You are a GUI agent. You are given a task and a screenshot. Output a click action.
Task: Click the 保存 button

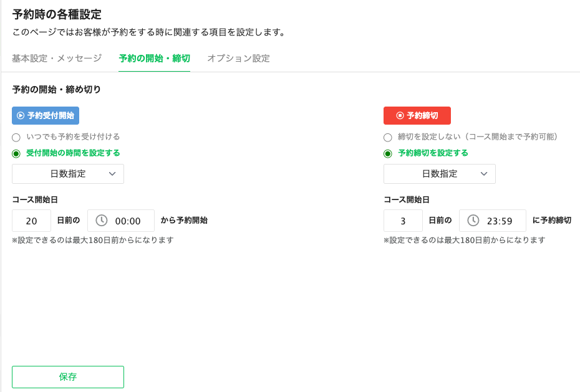click(68, 377)
